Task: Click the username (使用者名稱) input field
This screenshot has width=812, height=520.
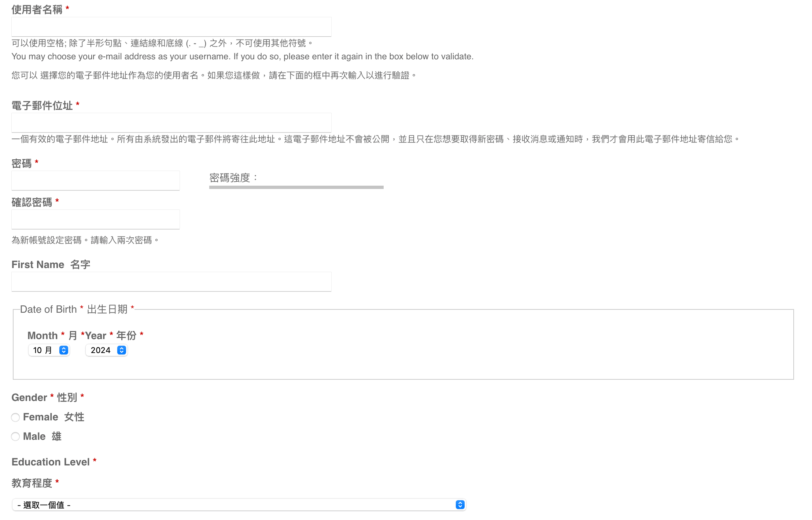Action: pos(171,27)
